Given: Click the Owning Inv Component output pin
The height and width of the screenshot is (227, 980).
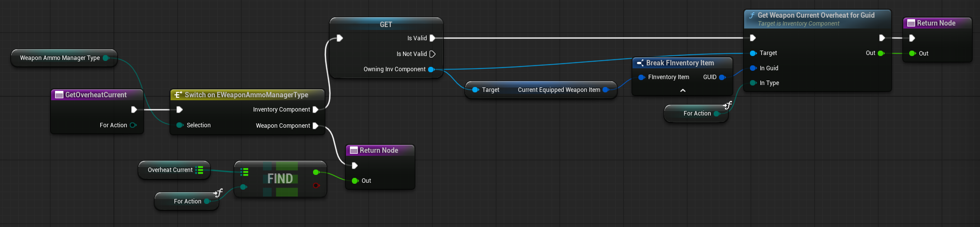Looking at the screenshot, I should [431, 69].
